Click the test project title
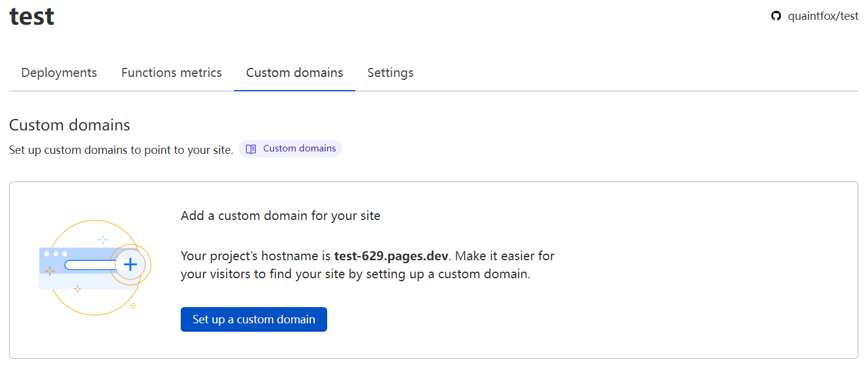This screenshot has width=868, height=369. 32,16
